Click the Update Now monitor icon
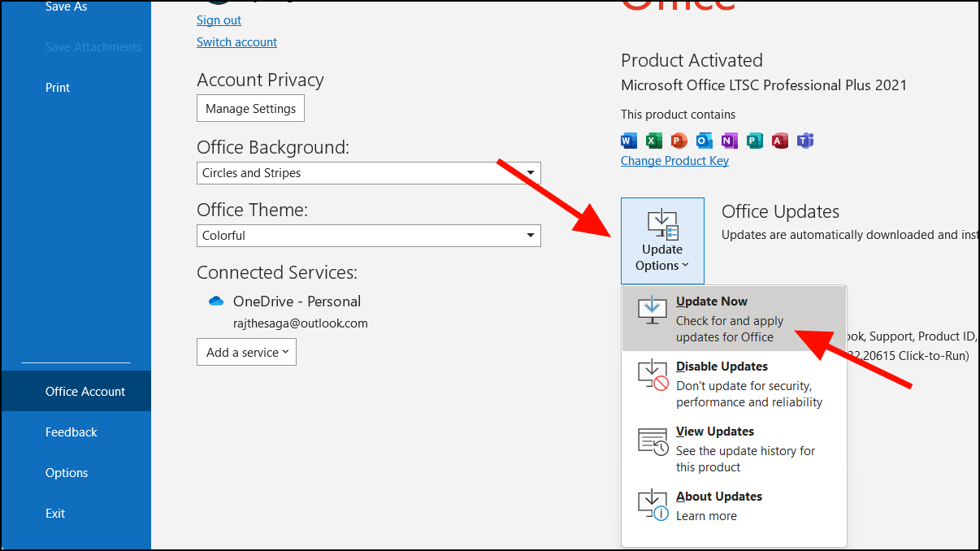The height and width of the screenshot is (551, 980). (652, 310)
